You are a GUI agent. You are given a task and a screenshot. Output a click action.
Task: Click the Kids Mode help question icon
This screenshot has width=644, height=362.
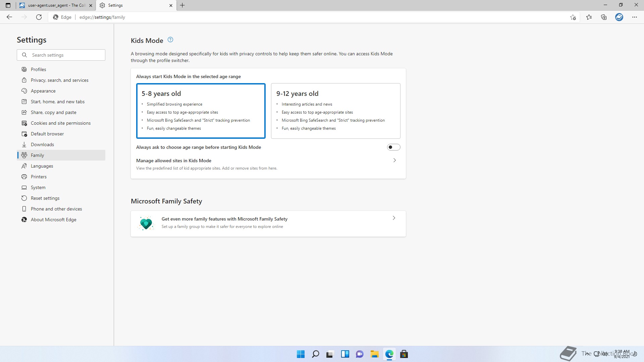pos(170,40)
